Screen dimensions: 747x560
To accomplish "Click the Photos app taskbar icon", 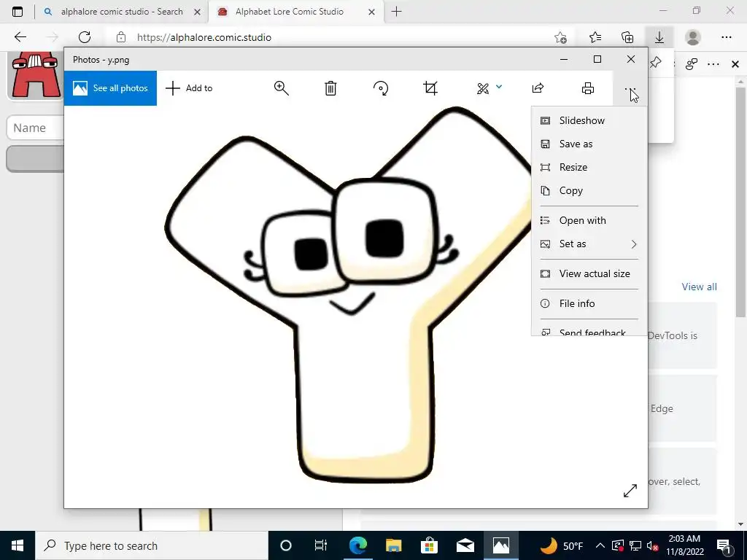I will click(x=500, y=545).
